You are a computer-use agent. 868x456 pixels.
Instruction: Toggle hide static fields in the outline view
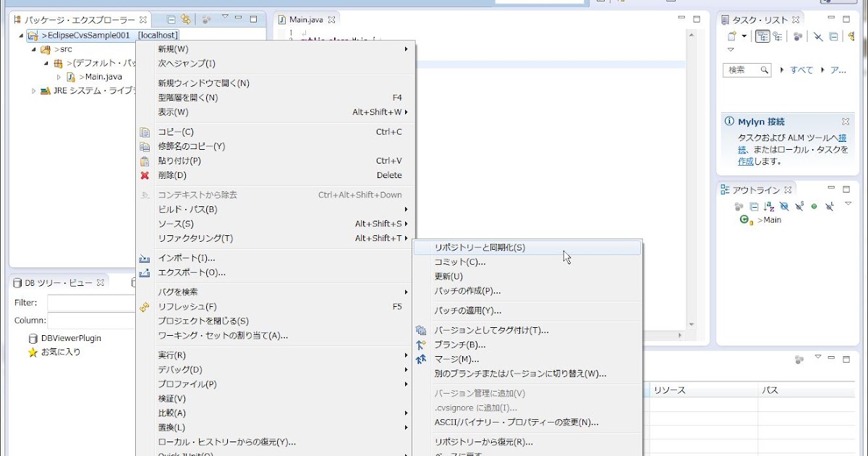[x=799, y=206]
